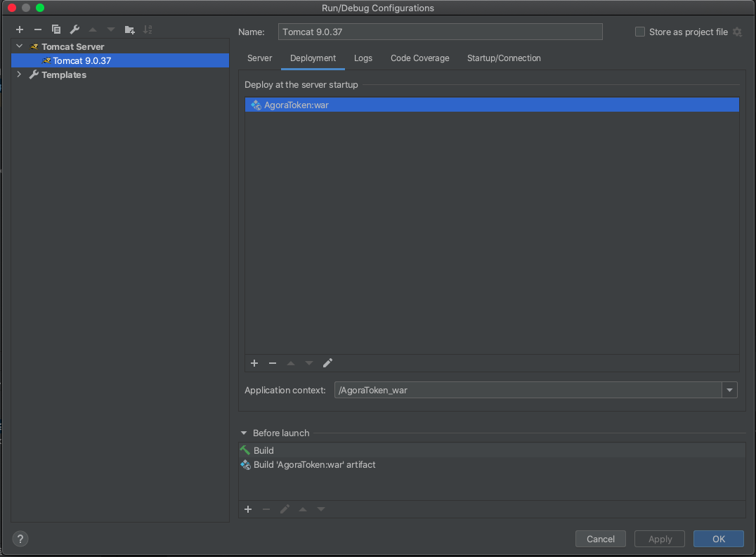
Task: Focus the Name input field
Action: pos(441,32)
